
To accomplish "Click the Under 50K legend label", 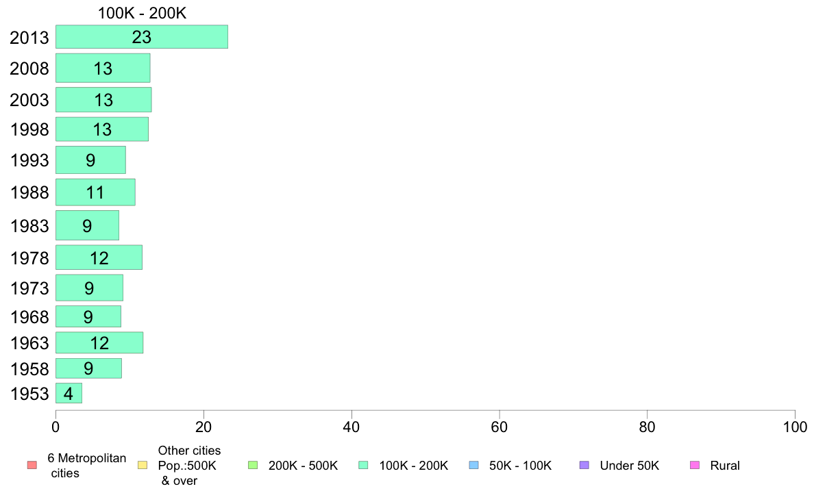I will pos(629,466).
